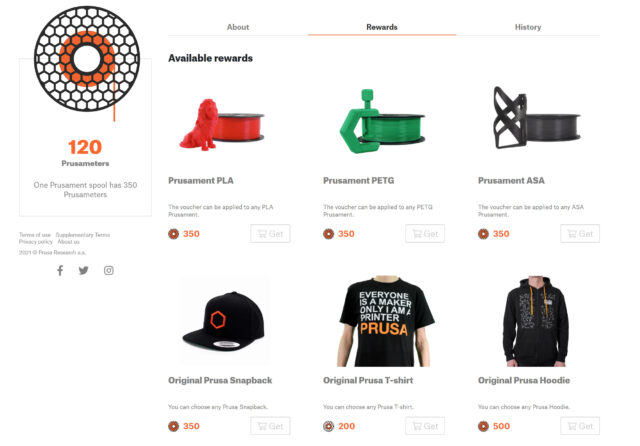Switch to the History tab
Image resolution: width=640 pixels, height=446 pixels.
tap(528, 27)
